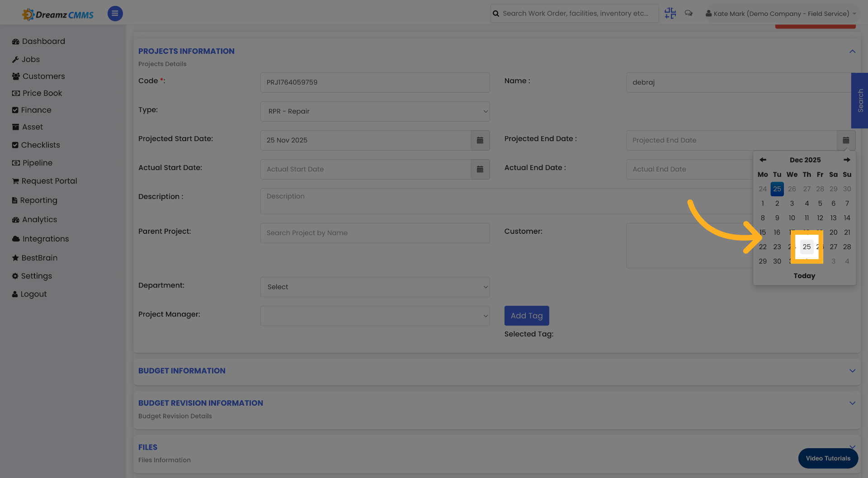
Task: Open Settings in sidebar
Action: coord(32,276)
